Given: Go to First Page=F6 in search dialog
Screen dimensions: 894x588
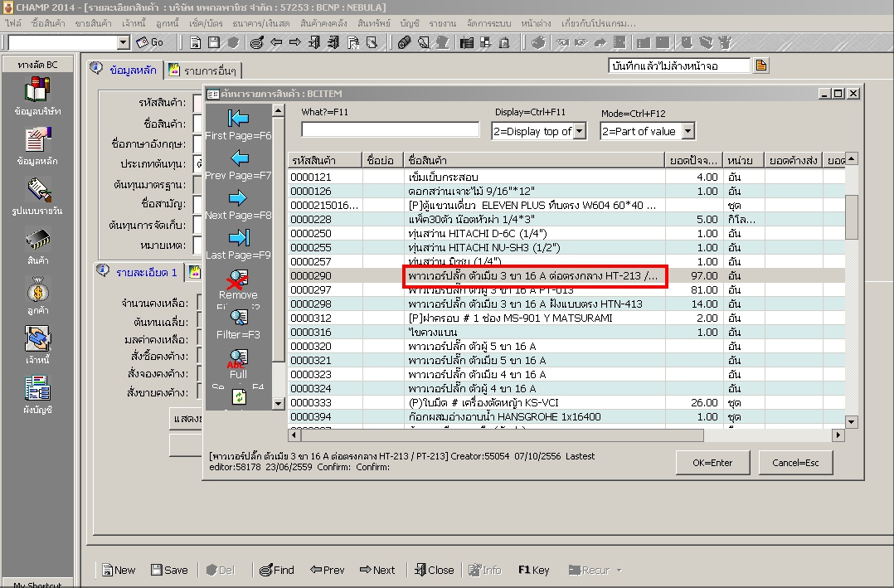Looking at the screenshot, I should tap(238, 125).
